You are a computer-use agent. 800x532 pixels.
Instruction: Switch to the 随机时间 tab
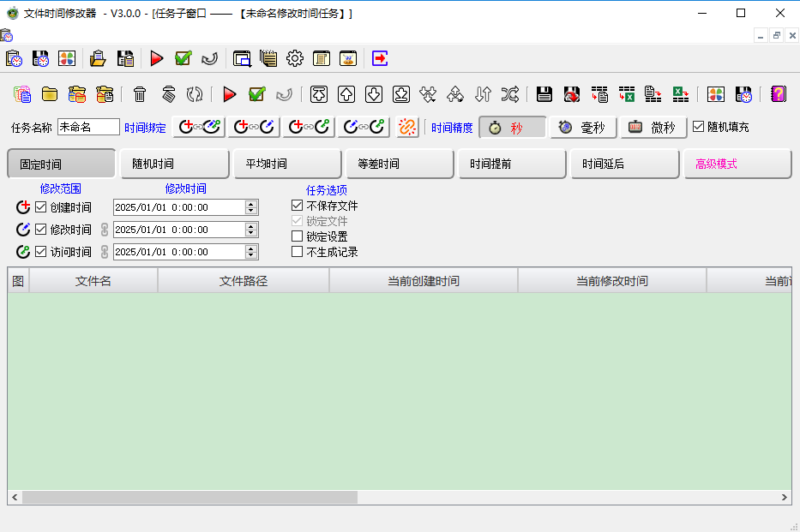pyautogui.click(x=174, y=163)
